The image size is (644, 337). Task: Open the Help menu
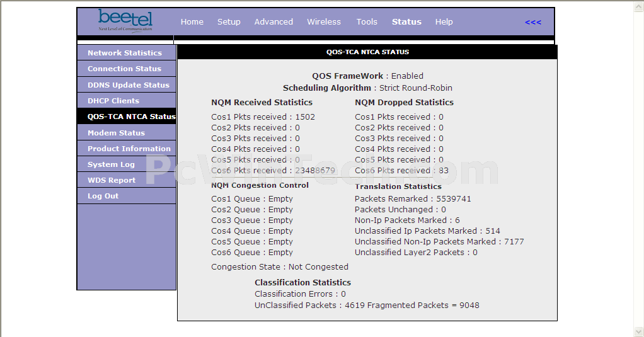(444, 22)
